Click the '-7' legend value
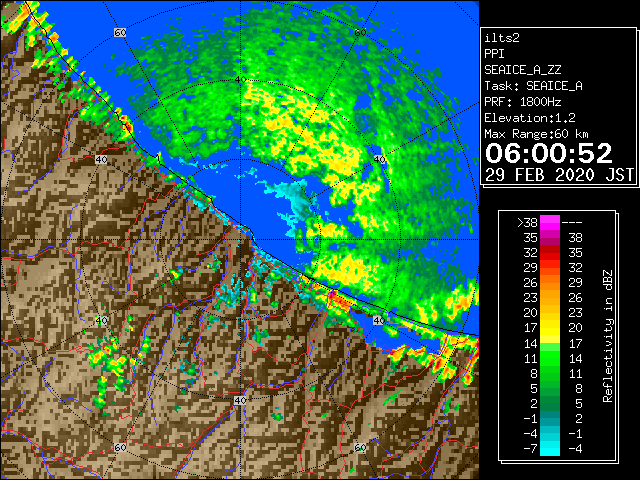Screen dimensions: 640x480 (531, 449)
